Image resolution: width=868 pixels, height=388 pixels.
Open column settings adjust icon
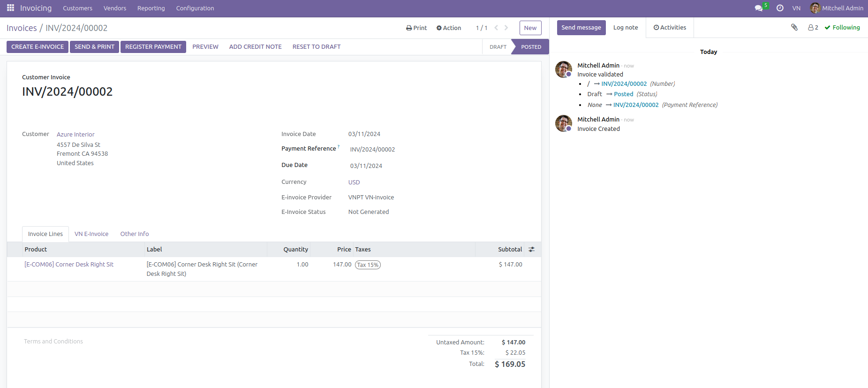(531, 250)
